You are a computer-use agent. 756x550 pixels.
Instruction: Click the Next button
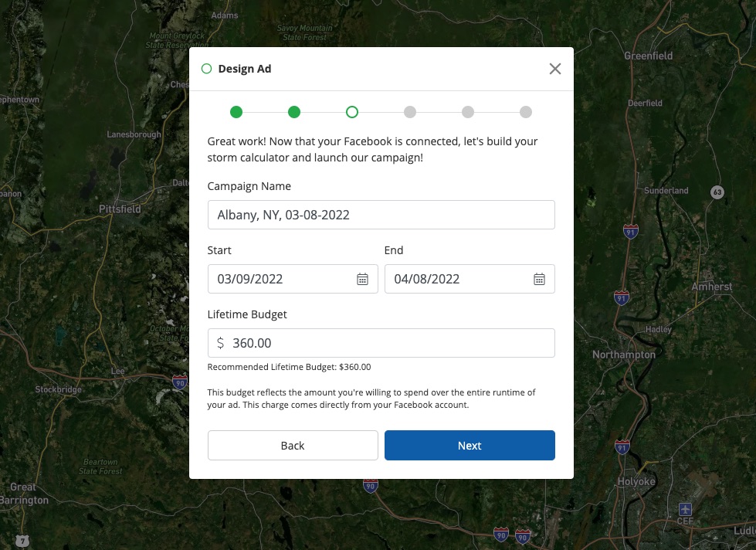470,445
